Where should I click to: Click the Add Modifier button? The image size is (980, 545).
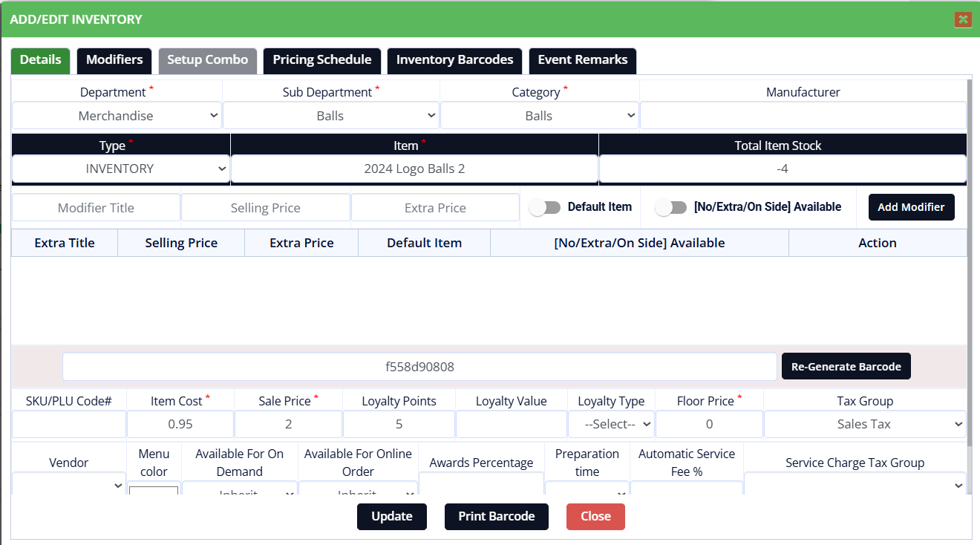[911, 207]
